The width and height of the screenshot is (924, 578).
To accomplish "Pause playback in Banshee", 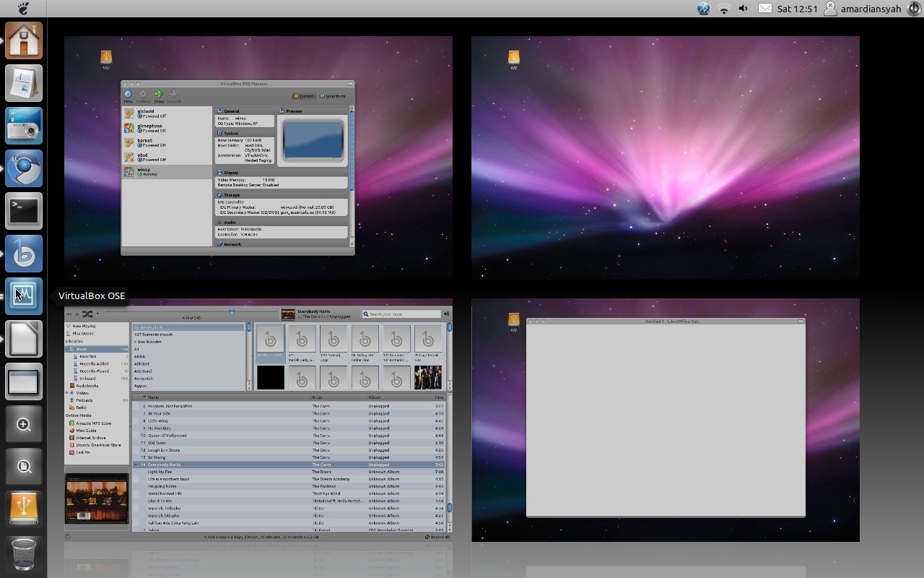I will click(x=77, y=314).
